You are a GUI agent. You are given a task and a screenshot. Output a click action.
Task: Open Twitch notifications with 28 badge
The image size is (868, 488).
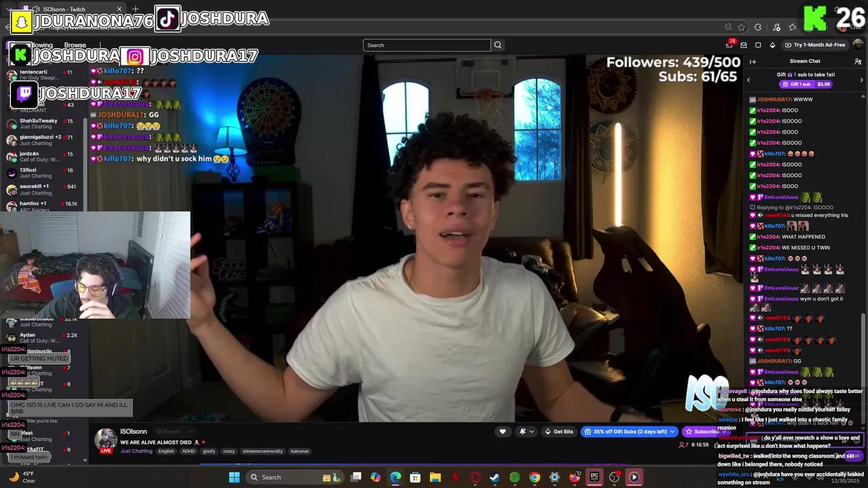pyautogui.click(x=730, y=45)
